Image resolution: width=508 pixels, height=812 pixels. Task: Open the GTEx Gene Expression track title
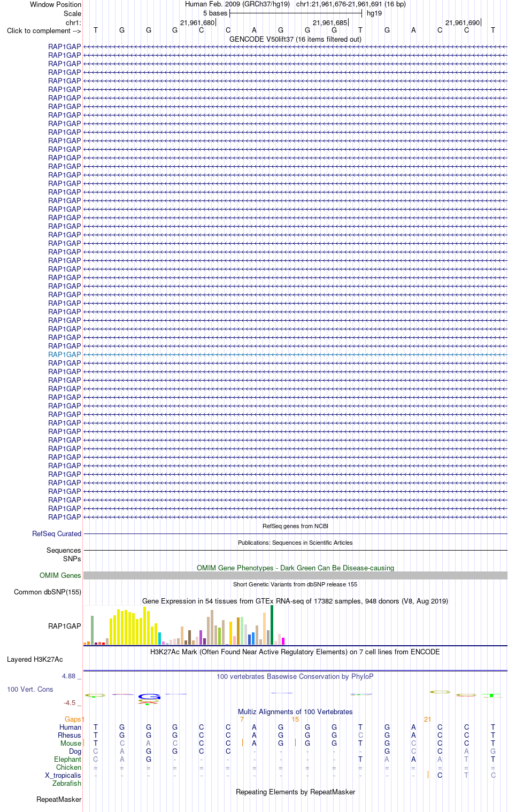(x=295, y=601)
